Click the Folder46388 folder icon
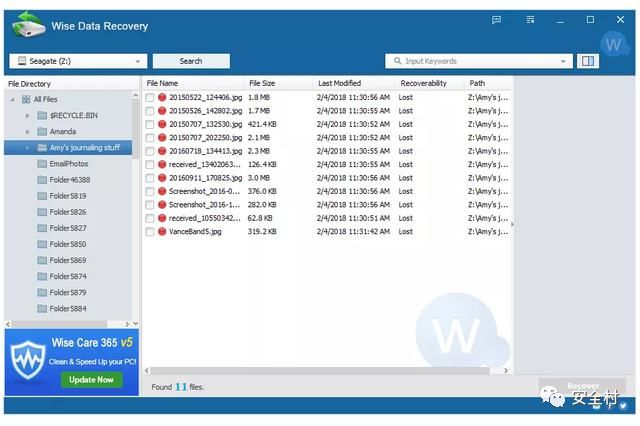Viewport: 640px width, 426px height. coord(42,180)
